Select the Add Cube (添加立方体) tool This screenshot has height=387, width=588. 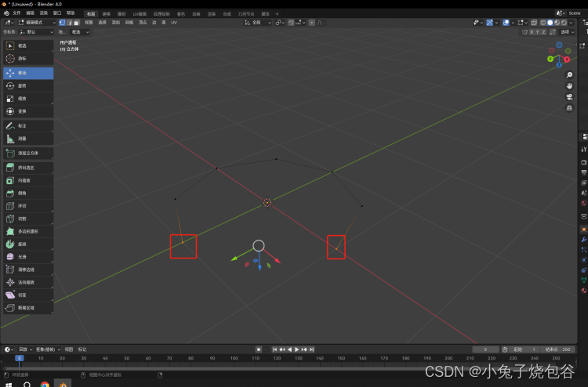pyautogui.click(x=28, y=154)
